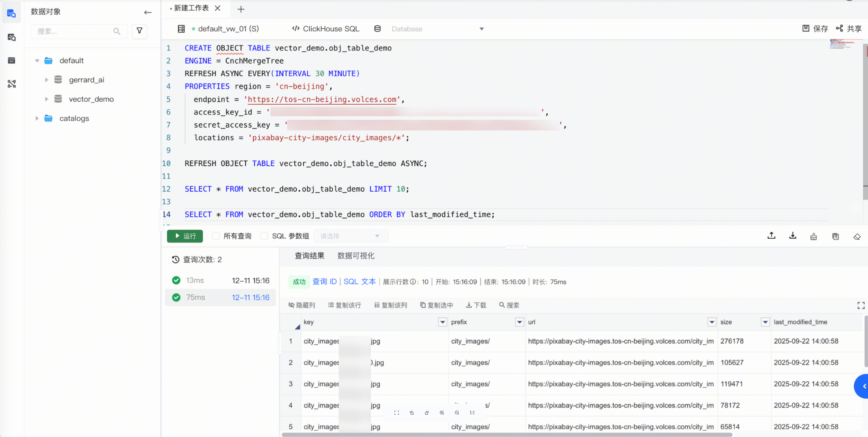Viewport: 868px width, 437px height.
Task: Click the magnifier icon in the search box
Action: point(116,31)
